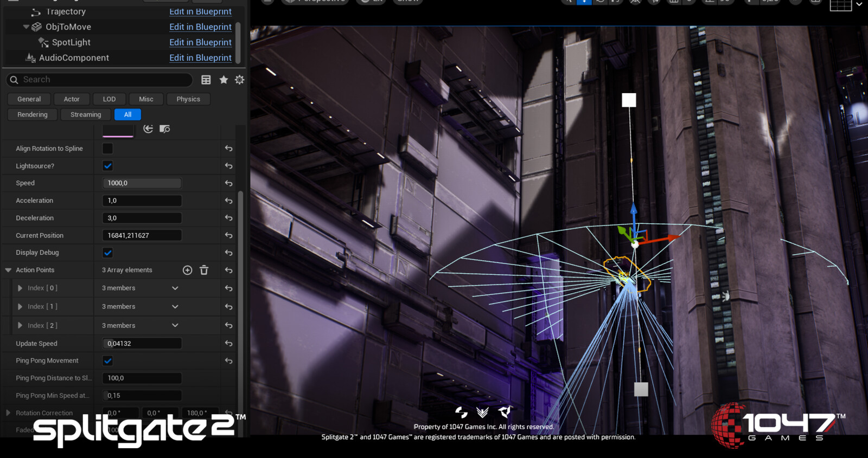Image resolution: width=868 pixels, height=458 pixels.
Task: Open Edit in Blueprint for AudioComponent
Action: [200, 57]
